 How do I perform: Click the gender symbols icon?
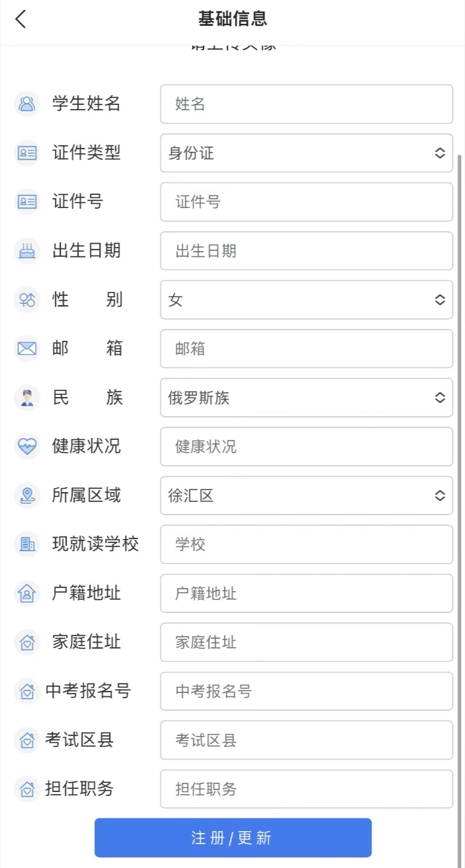coord(27,300)
